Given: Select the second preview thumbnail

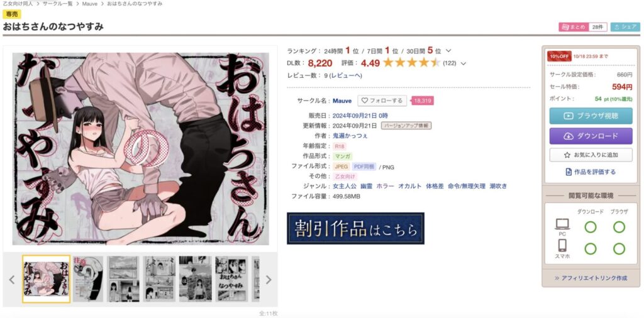Looking at the screenshot, I should [88, 279].
